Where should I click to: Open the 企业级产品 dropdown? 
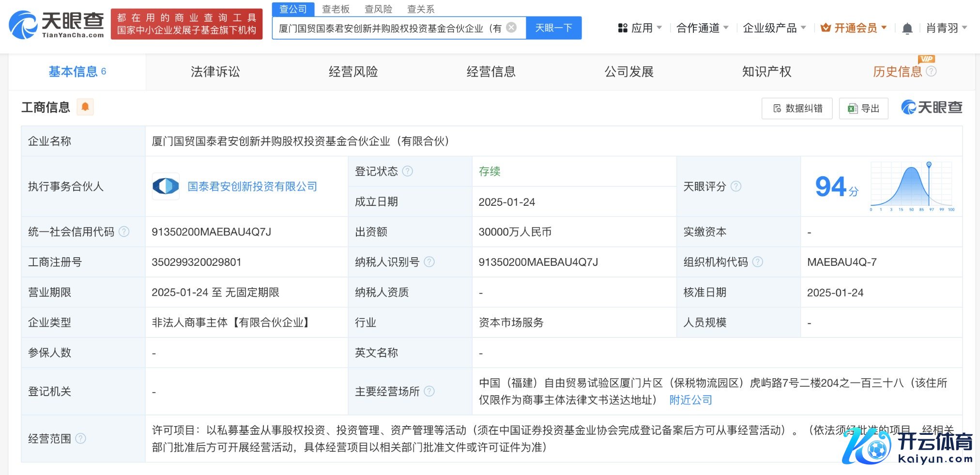774,28
